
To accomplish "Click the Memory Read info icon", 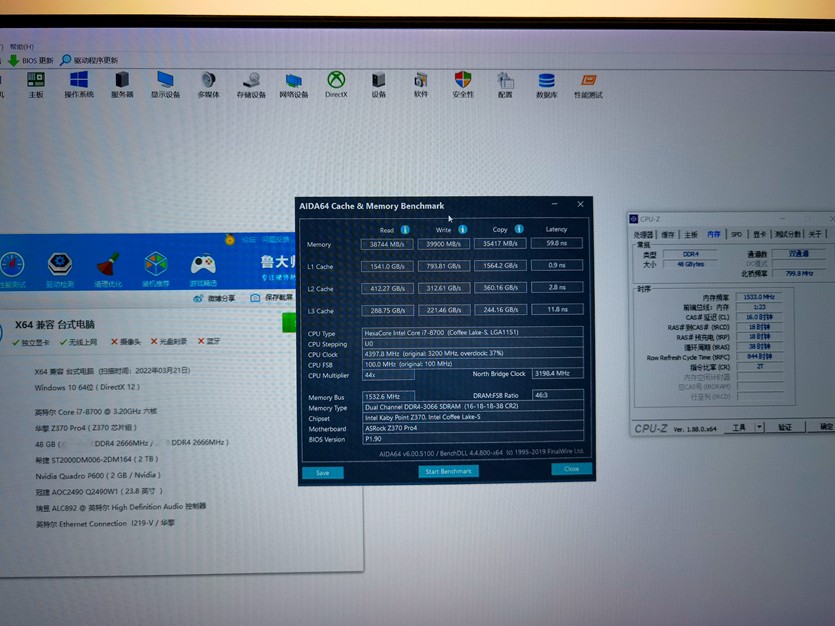I will pos(405,229).
